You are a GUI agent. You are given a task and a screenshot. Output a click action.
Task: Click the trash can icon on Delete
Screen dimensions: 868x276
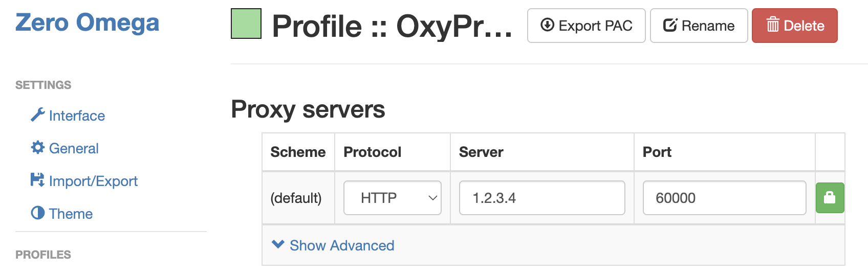[772, 25]
